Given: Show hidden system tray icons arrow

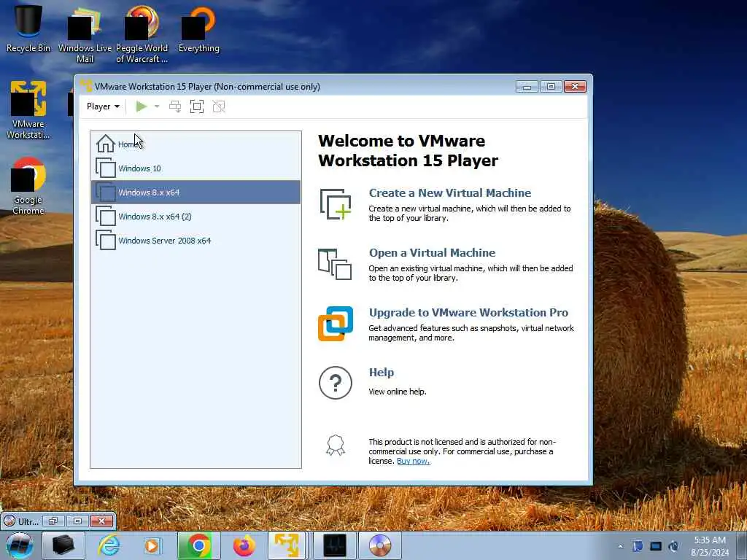Looking at the screenshot, I should (x=620, y=547).
